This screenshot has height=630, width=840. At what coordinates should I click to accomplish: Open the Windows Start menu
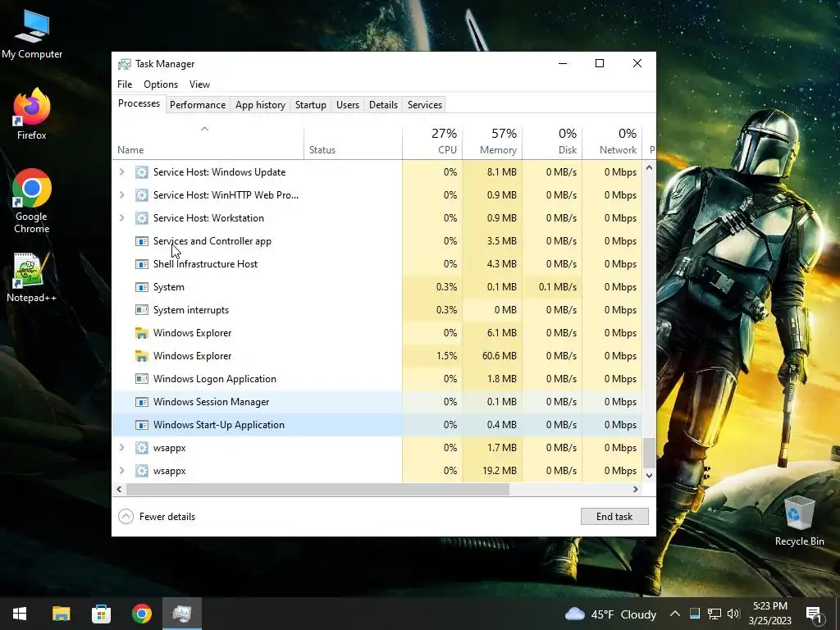coord(20,614)
